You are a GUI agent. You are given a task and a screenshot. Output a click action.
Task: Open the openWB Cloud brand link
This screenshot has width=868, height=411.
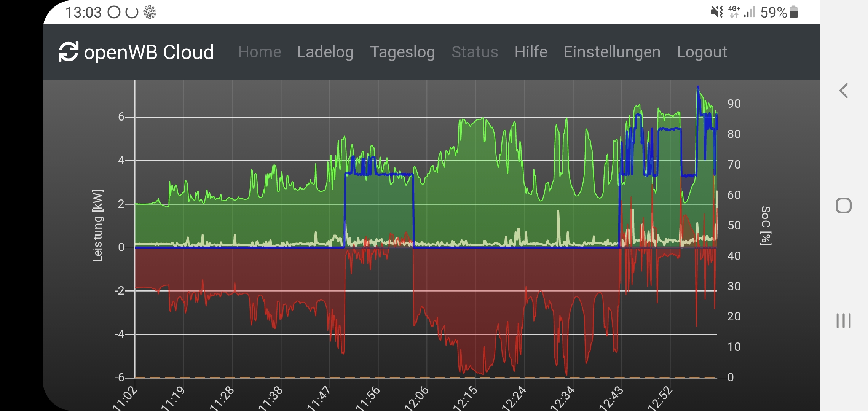148,52
